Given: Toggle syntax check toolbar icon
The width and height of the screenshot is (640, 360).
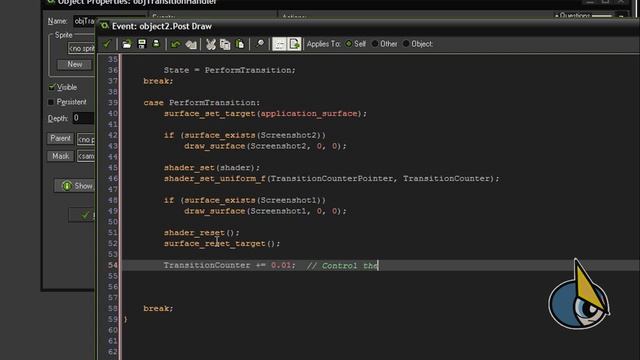Looking at the screenshot, I should [x=294, y=44].
